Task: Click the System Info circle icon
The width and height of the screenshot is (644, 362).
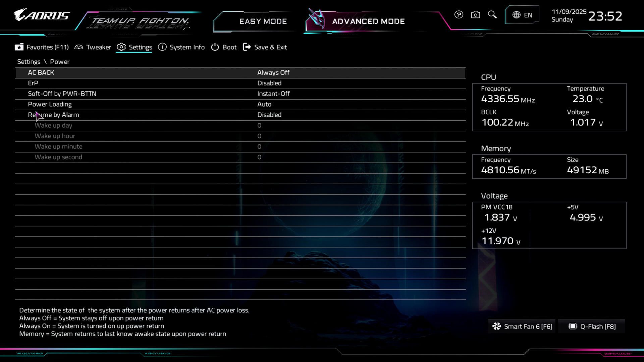Action: tap(162, 47)
